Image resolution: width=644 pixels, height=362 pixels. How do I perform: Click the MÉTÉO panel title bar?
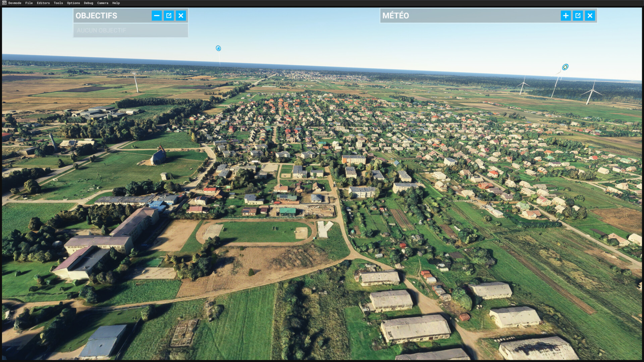[x=470, y=15]
